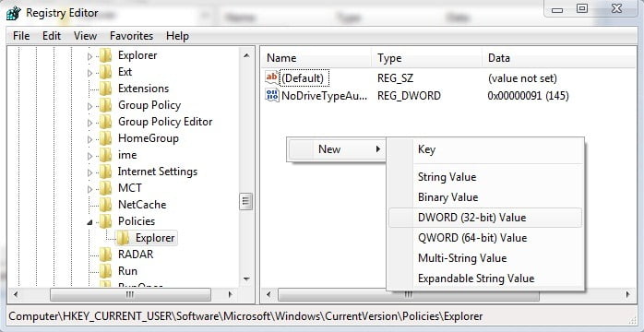Collapse the Policies key in the tree

click(89, 222)
